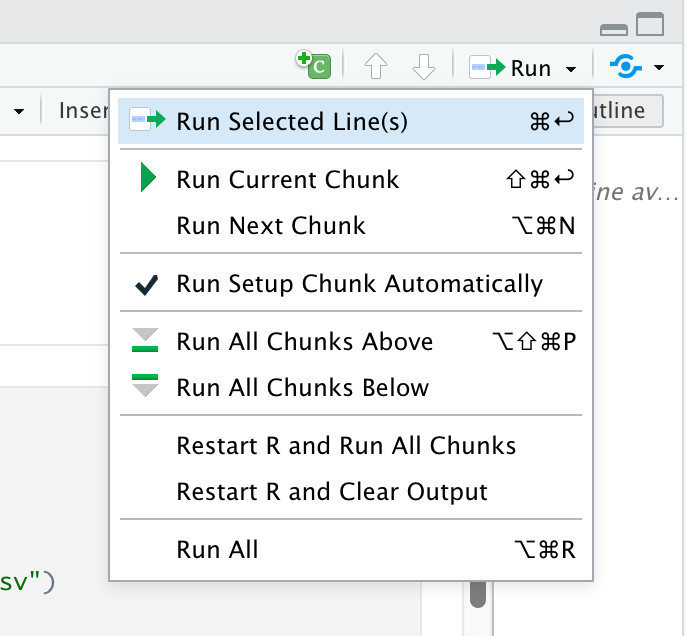This screenshot has height=636, width=686.
Task: Go to previous section with up arrow
Action: (x=375, y=66)
